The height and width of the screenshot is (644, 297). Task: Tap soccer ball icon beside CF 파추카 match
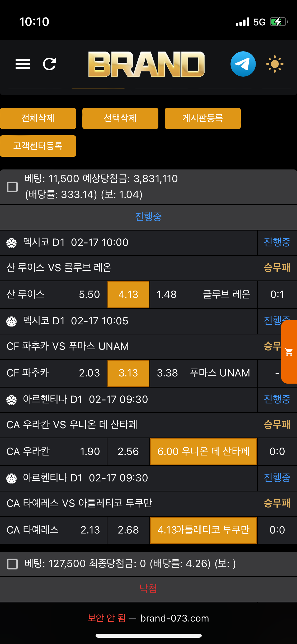click(12, 321)
